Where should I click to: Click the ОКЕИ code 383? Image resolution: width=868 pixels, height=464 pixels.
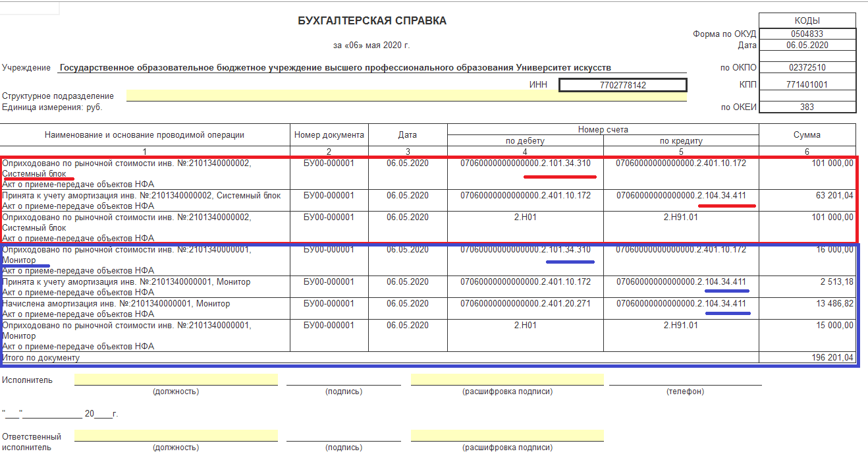807,107
